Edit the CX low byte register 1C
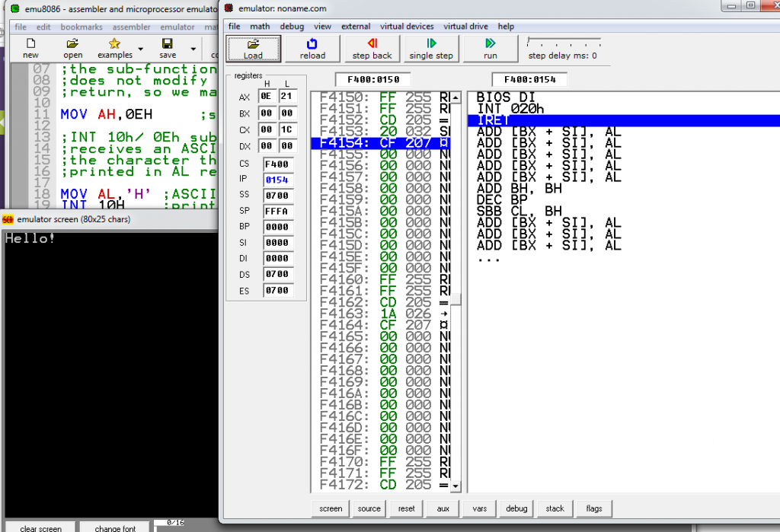The width and height of the screenshot is (780, 532). tap(287, 130)
